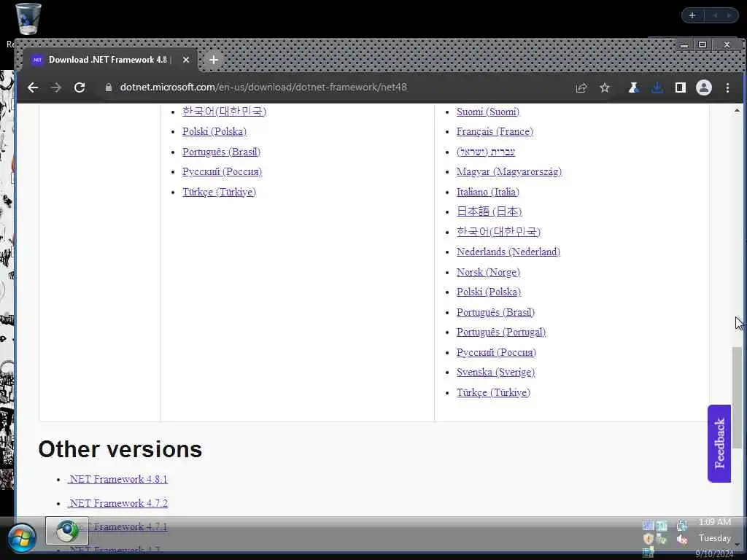Open .NET Framework 4.8.1 link
Viewport: 747px width, 560px height.
click(117, 479)
